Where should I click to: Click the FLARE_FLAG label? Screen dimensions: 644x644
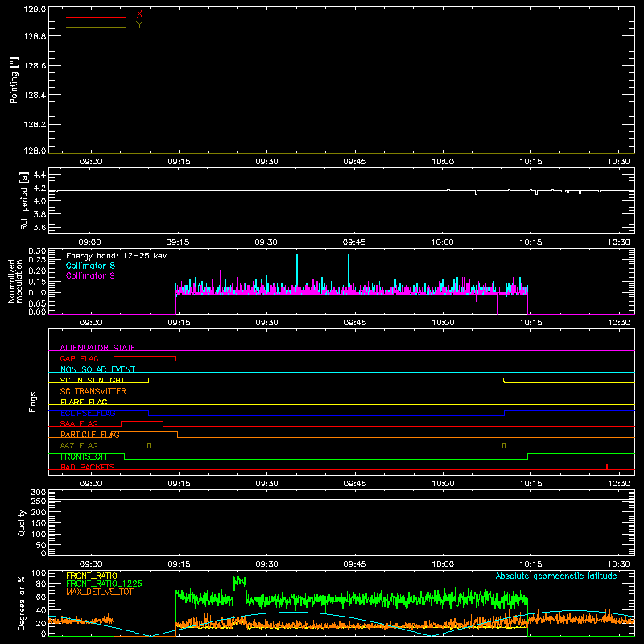84,402
